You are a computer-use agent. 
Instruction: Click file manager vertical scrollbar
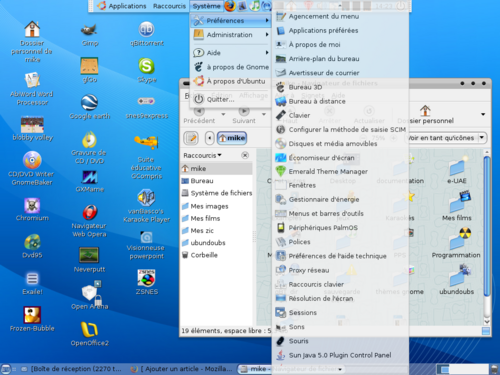pyautogui.click(x=486, y=227)
